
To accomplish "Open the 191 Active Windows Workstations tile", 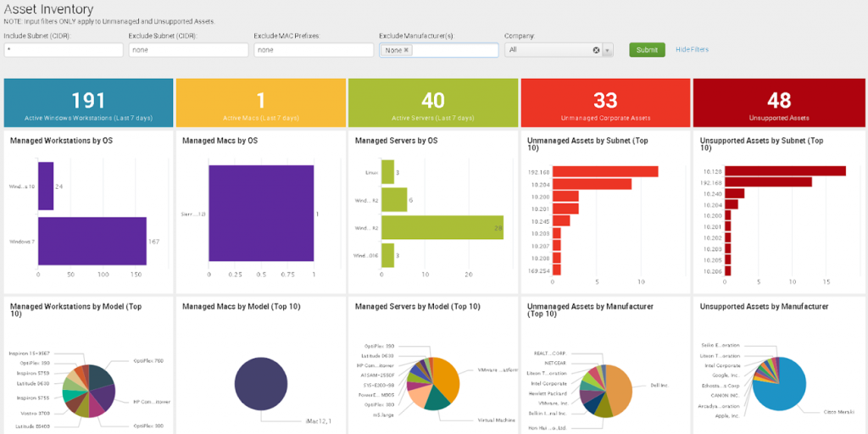I will click(88, 103).
